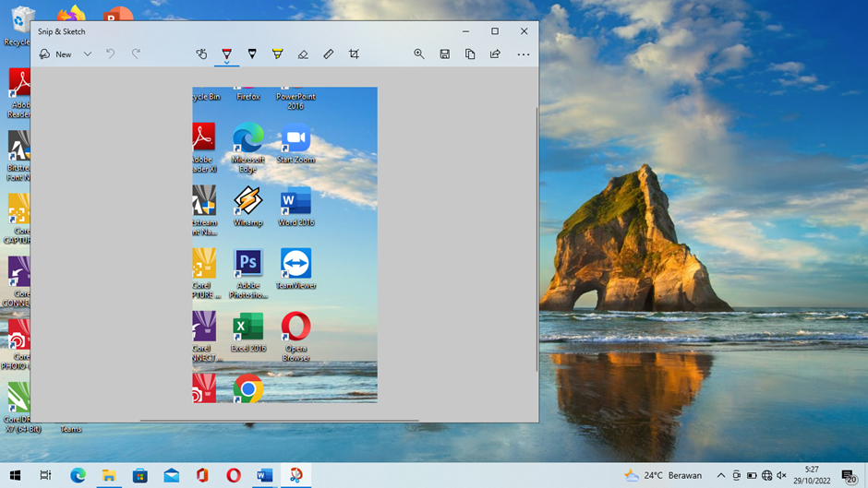The width and height of the screenshot is (868, 488).
Task: Open Microsoft Store from the taskbar
Action: [x=140, y=475]
